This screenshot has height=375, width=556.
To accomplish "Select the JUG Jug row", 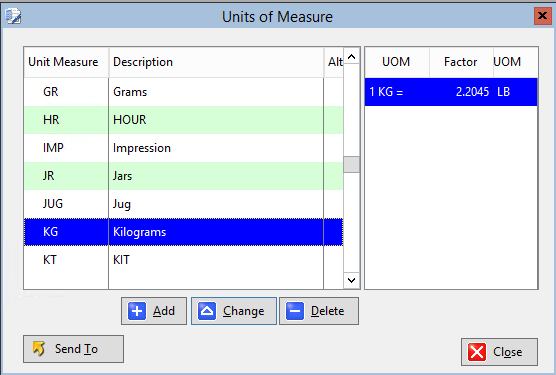I will (183, 204).
